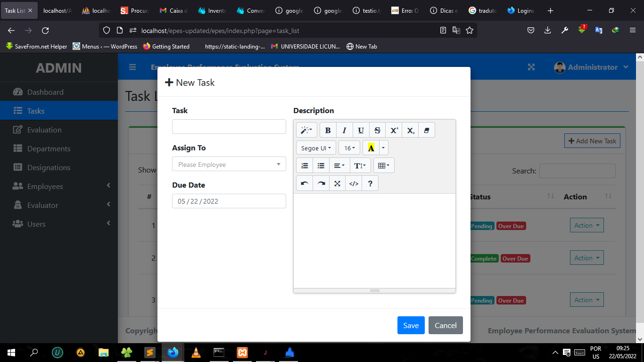644x362 pixels.
Task: Open Windows Start menu
Action: (11, 352)
